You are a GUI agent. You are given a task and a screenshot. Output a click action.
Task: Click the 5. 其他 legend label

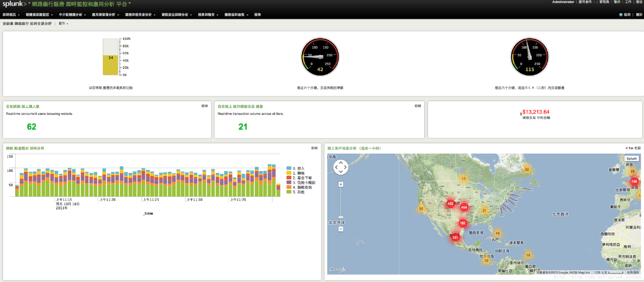299,192
